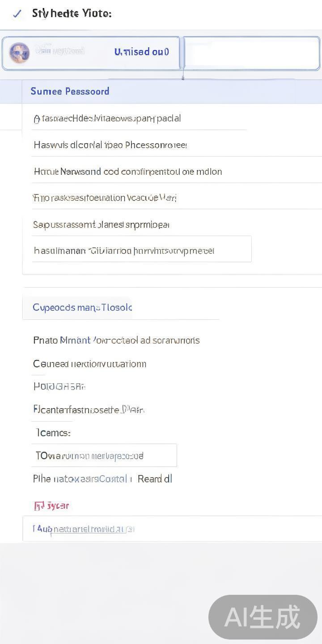Click the red icon beside "ȷycar"
322x644 pixels.
(x=39, y=506)
